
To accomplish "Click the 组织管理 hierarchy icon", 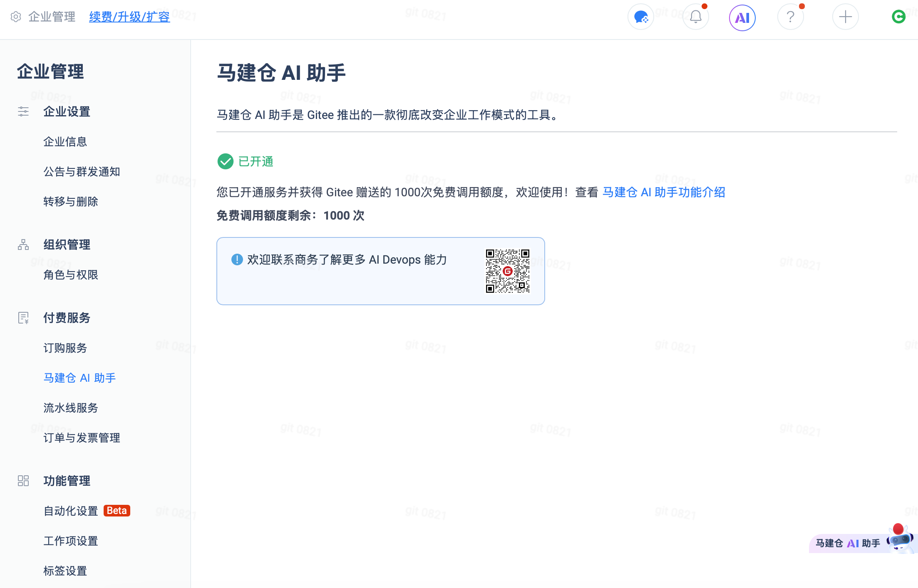I will pos(23,245).
